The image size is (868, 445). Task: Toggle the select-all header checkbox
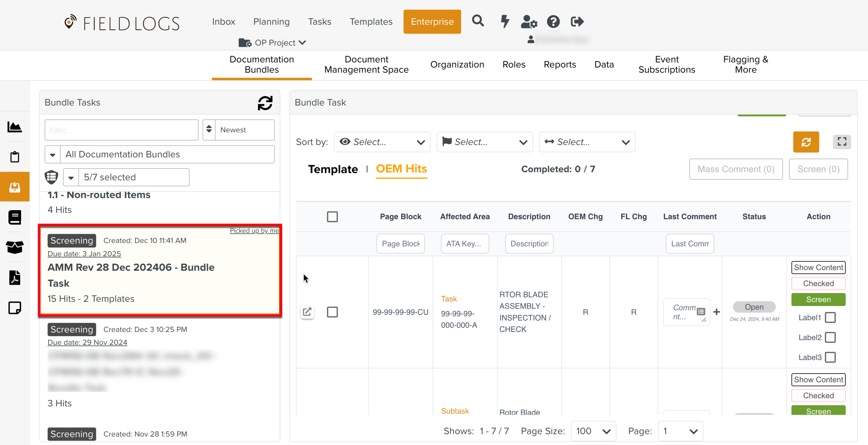(332, 216)
